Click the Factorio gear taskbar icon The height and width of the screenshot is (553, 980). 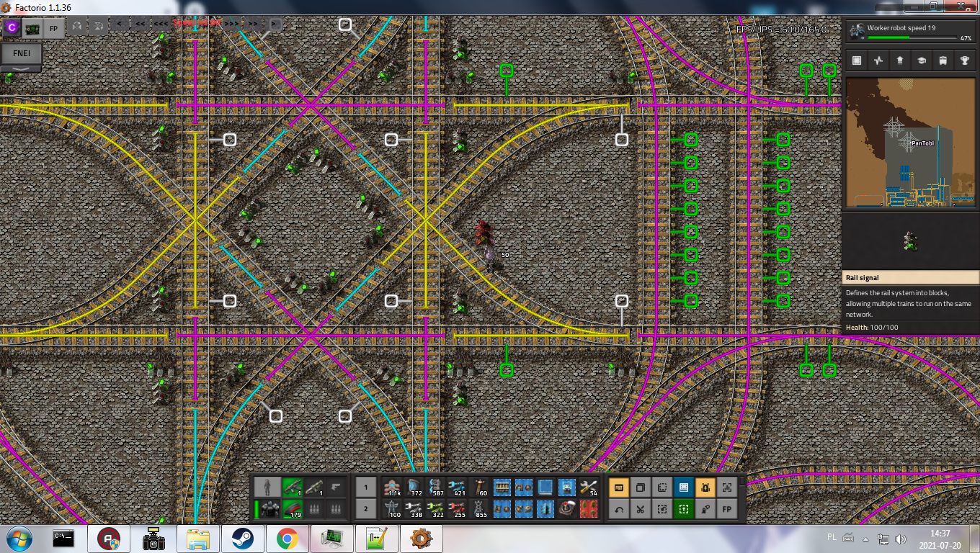click(421, 539)
